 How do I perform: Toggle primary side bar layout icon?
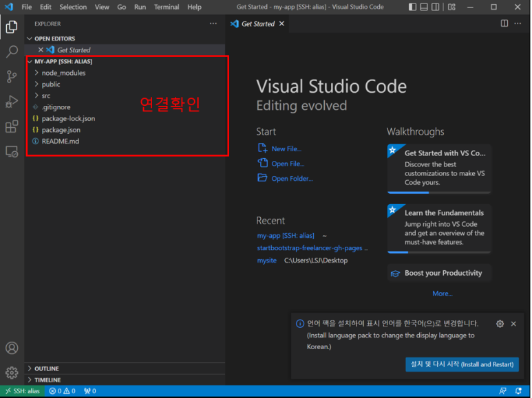point(412,7)
